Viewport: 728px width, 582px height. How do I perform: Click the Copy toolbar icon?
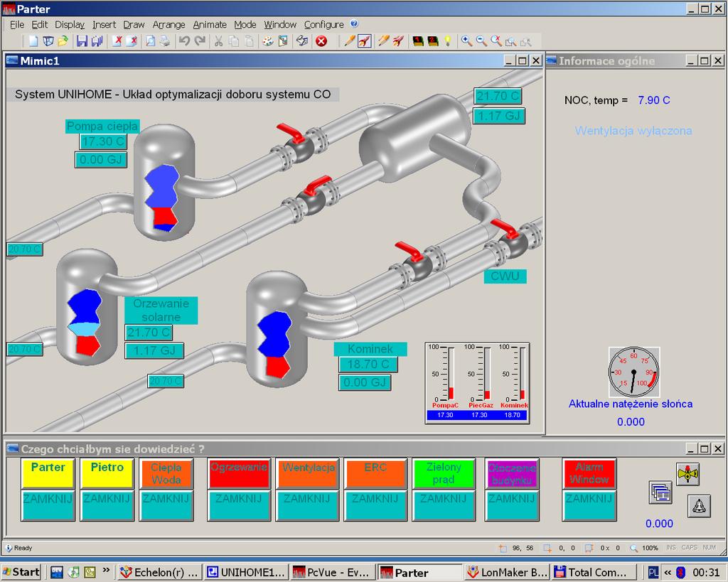tap(234, 41)
